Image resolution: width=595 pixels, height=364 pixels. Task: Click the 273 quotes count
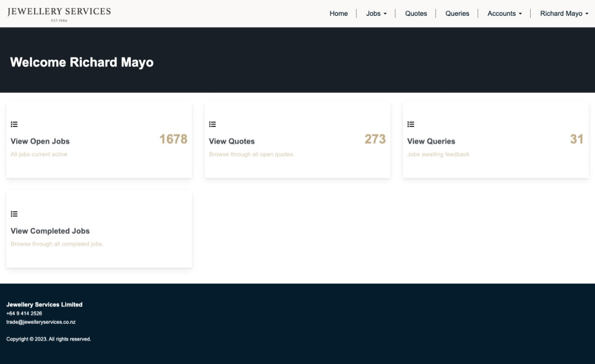[x=375, y=139]
